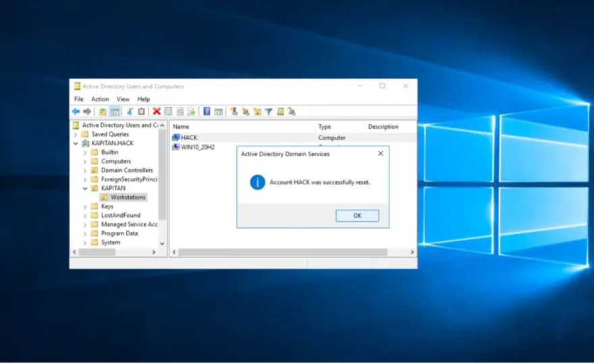Viewport: 594px width, 364px height.
Task: Click tree pane horizontal scroll-right arrow
Action: tap(153, 252)
